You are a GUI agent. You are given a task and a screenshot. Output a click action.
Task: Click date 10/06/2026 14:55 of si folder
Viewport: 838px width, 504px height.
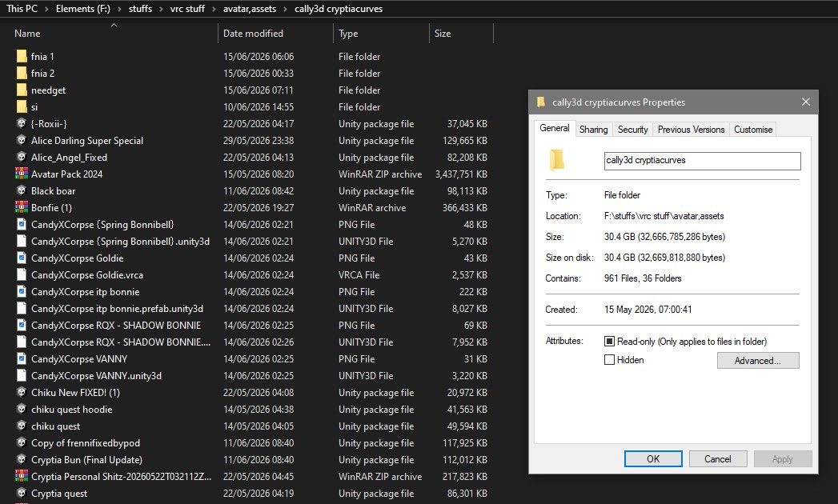click(259, 107)
